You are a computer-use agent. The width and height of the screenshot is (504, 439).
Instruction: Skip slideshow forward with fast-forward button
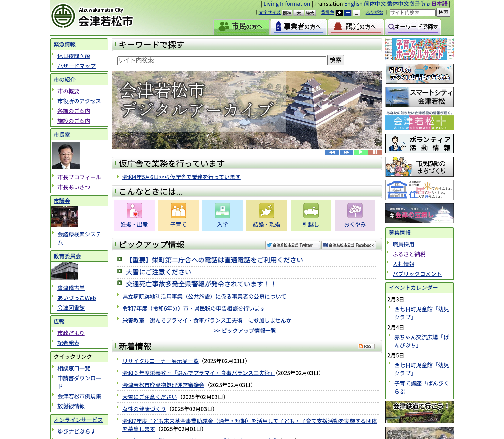pos(346,152)
